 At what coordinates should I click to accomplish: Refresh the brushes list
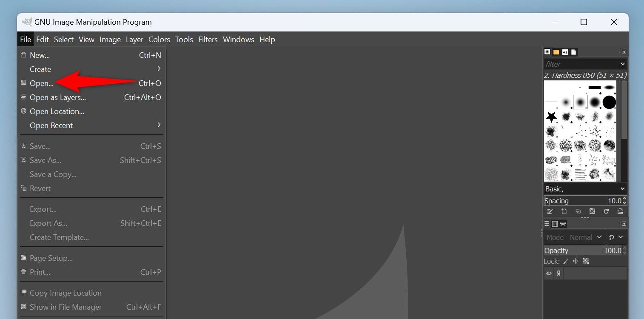pos(606,211)
